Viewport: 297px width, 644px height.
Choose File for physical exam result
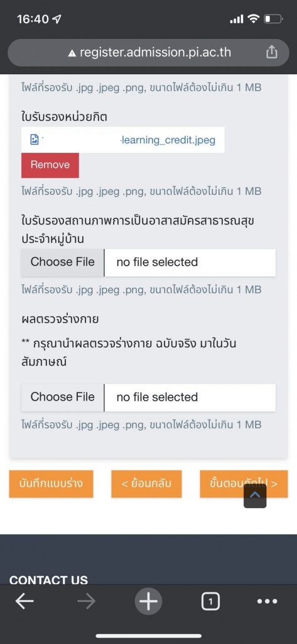(63, 397)
